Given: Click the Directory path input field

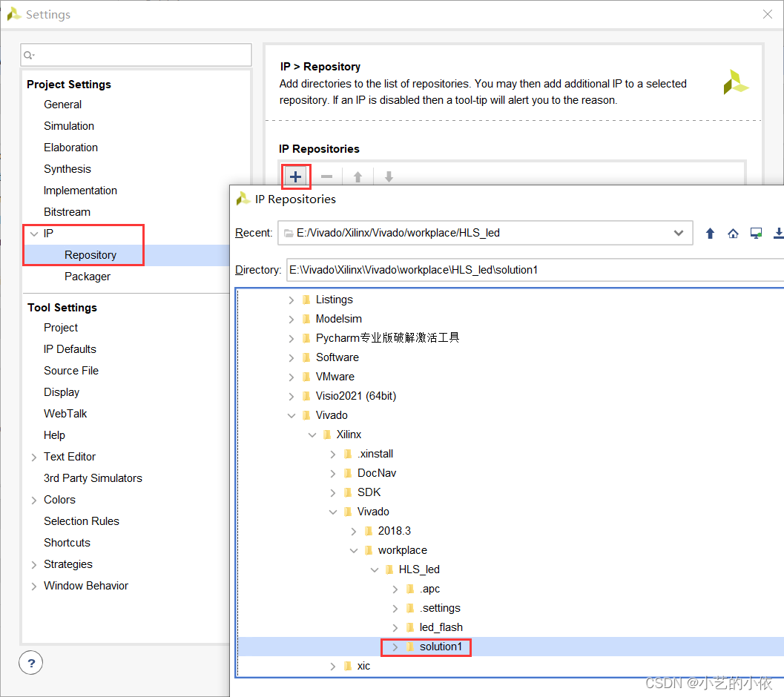Looking at the screenshot, I should click(x=535, y=270).
